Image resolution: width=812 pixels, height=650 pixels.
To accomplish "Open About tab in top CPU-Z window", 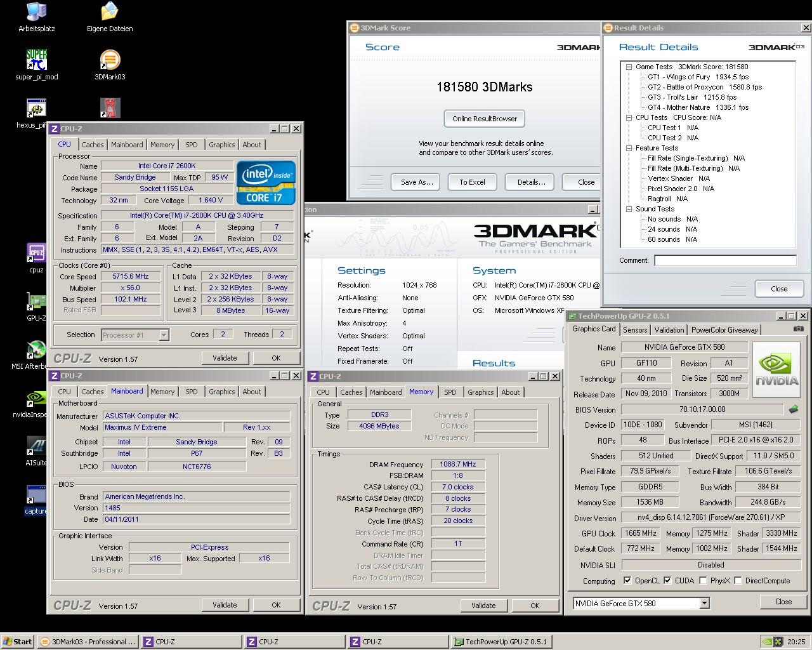I will (252, 145).
